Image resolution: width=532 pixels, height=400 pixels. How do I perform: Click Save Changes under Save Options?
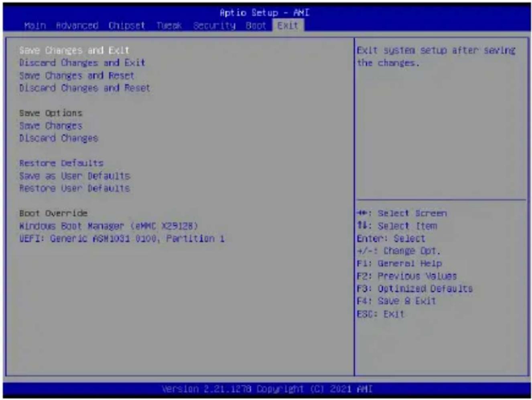[x=51, y=125]
